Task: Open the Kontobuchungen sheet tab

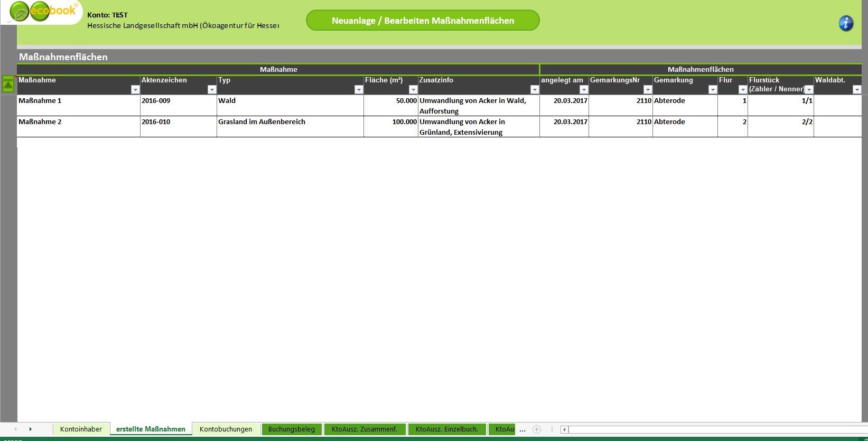Action: pos(226,429)
